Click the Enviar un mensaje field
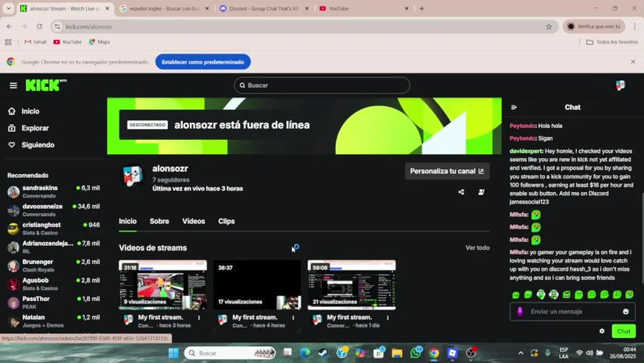Screen dimensions: 644x363 point(573,312)
